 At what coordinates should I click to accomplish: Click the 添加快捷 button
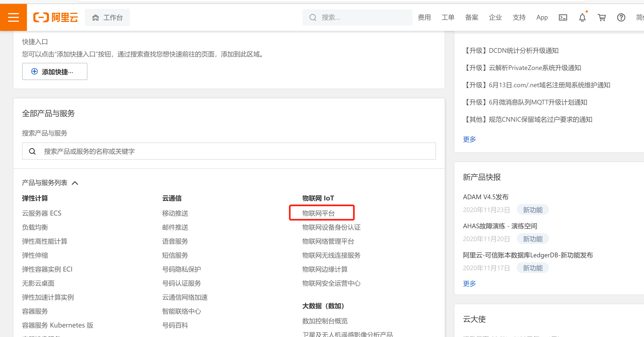coord(54,72)
